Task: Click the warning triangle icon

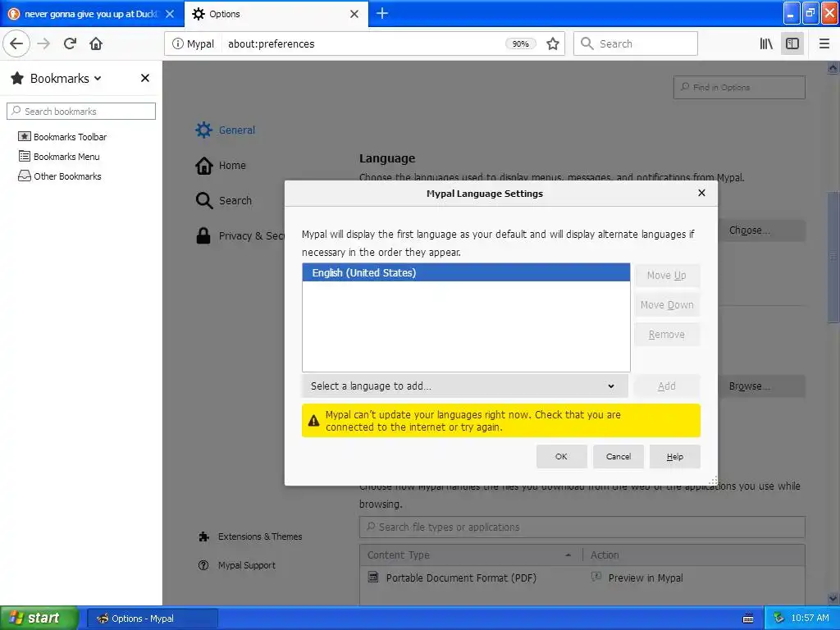Action: click(314, 421)
